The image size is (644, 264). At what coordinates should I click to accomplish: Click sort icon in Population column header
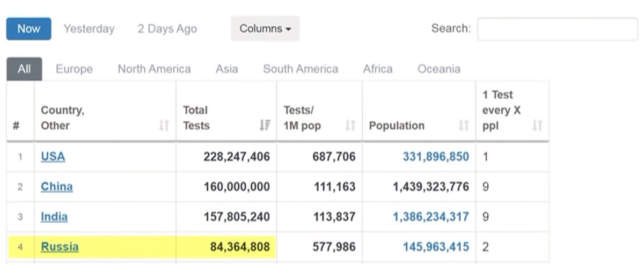464,126
